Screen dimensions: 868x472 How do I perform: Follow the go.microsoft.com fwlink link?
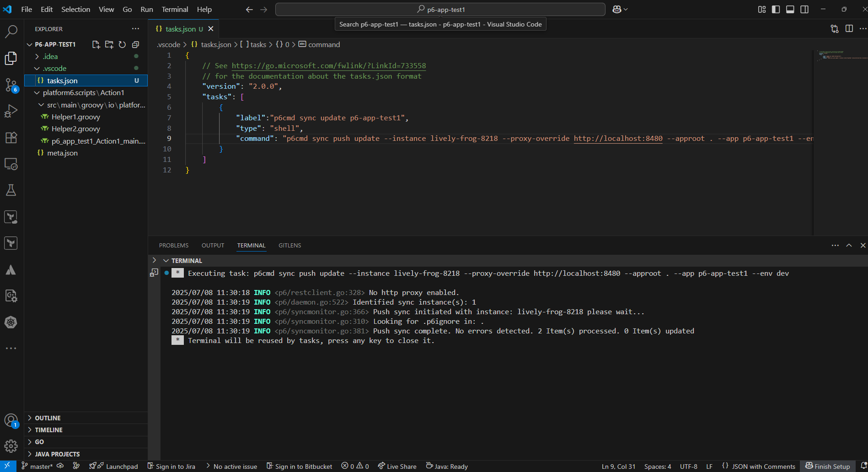tap(328, 65)
